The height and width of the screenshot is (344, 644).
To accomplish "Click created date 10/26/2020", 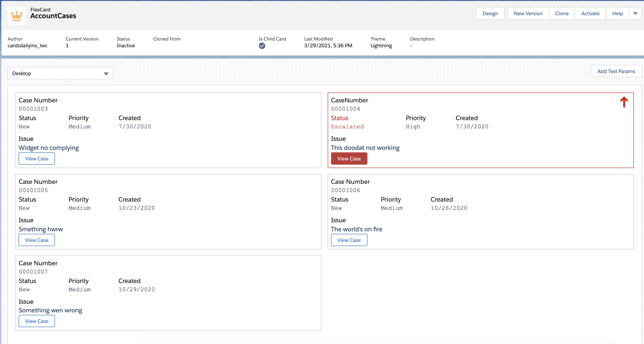I will (449, 208).
